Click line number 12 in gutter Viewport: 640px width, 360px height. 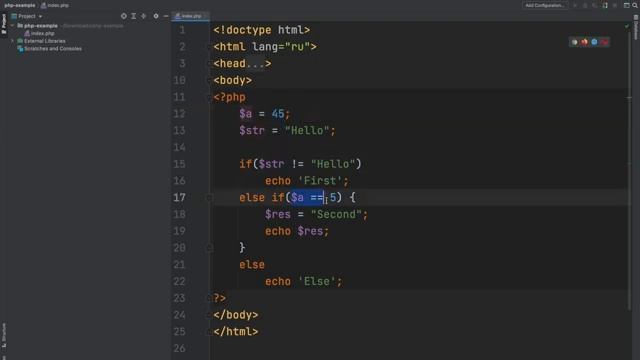click(179, 114)
